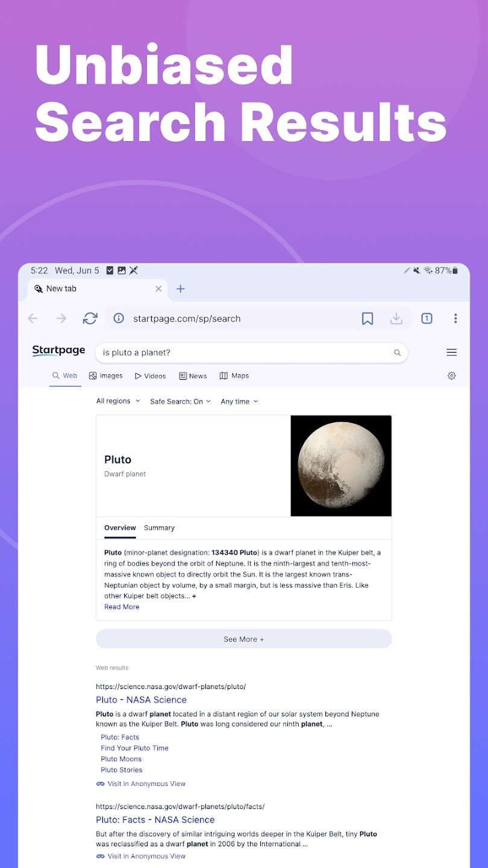Select the Overview tab in Pluto card
This screenshot has height=868, width=488.
tap(120, 527)
